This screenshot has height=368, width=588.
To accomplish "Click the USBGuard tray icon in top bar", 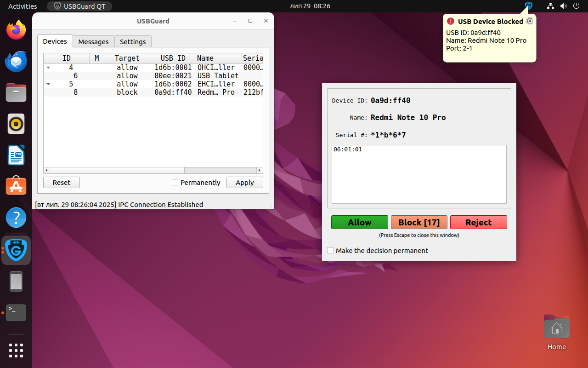I will (529, 6).
